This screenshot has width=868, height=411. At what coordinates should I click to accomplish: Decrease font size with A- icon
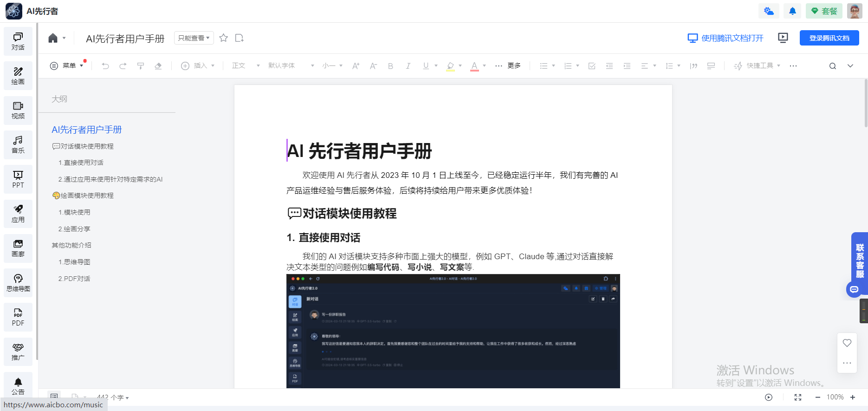point(373,66)
